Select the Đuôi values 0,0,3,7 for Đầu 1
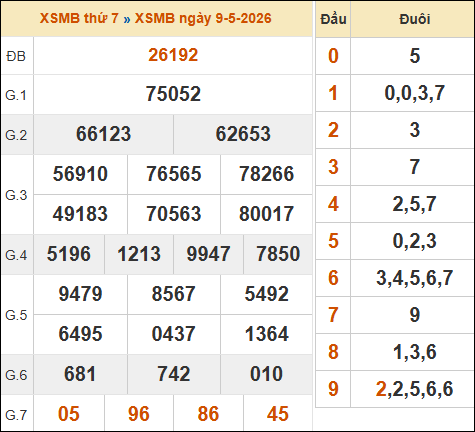This screenshot has height=432, width=475. pos(414,93)
